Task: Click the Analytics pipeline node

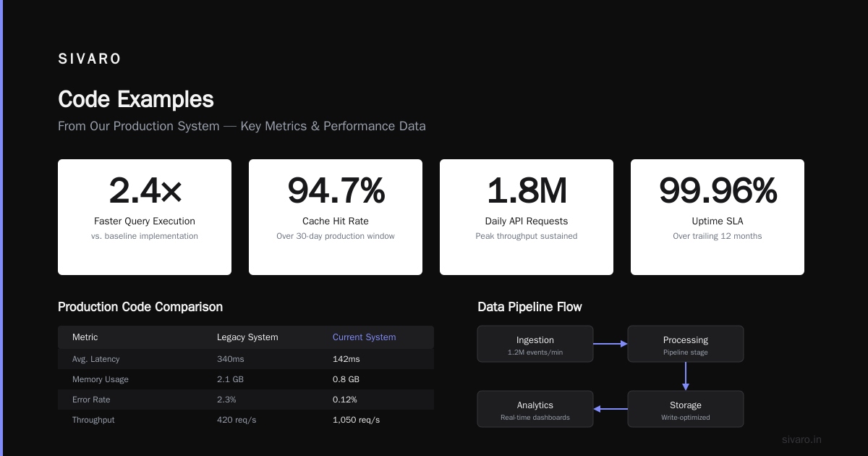Action: (535, 409)
